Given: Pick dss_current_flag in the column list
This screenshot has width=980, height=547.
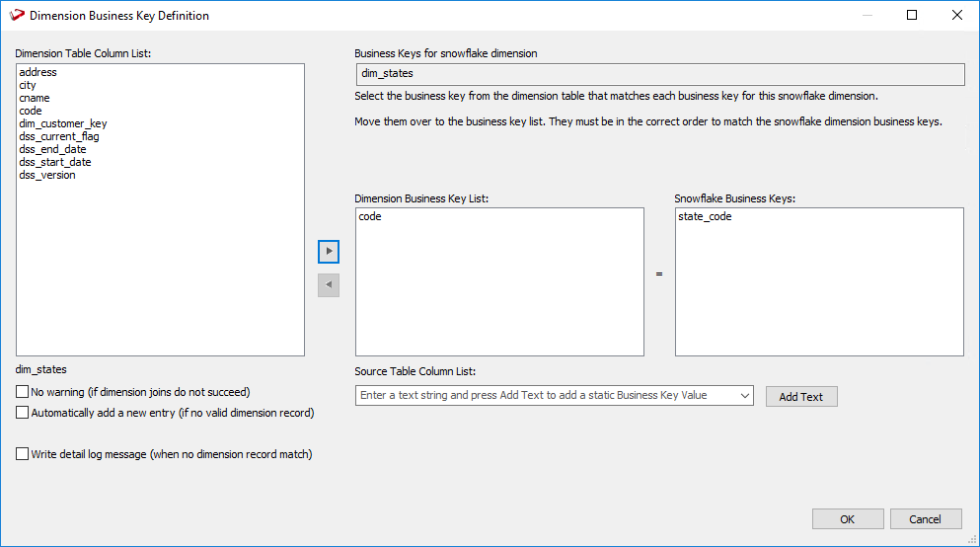Looking at the screenshot, I should coord(58,136).
